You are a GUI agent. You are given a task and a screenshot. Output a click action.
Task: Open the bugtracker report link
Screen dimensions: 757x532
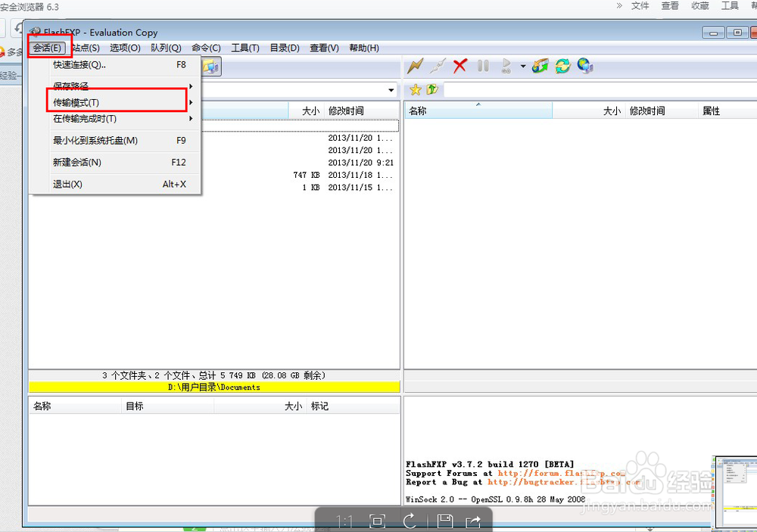coord(563,482)
